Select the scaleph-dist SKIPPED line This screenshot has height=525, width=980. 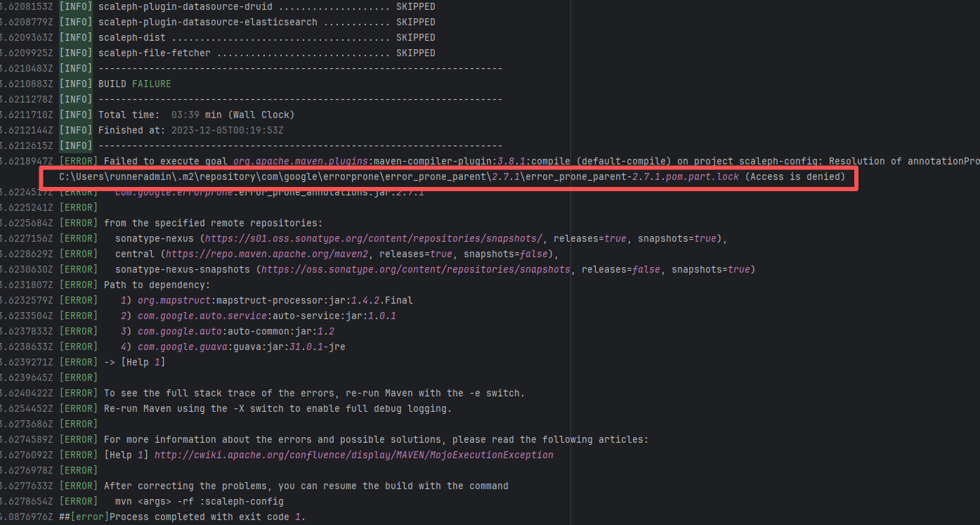tap(266, 38)
